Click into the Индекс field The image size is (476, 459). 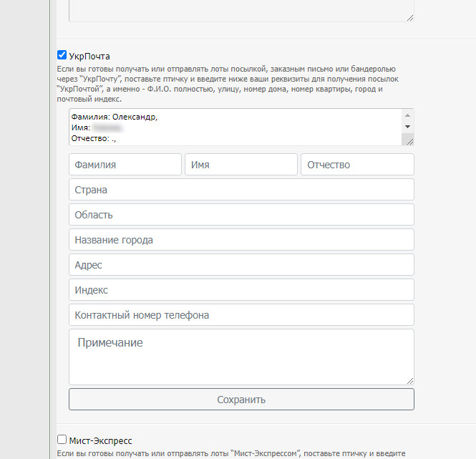[x=241, y=290]
